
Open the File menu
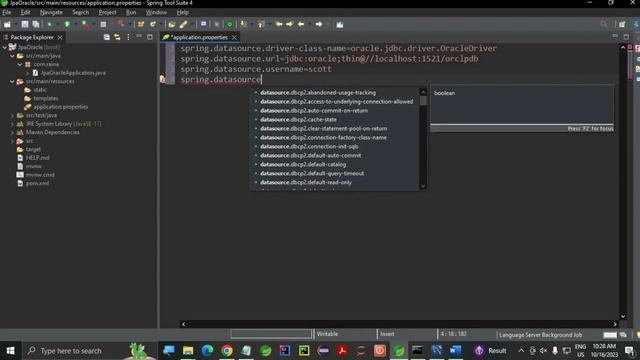point(7,12)
